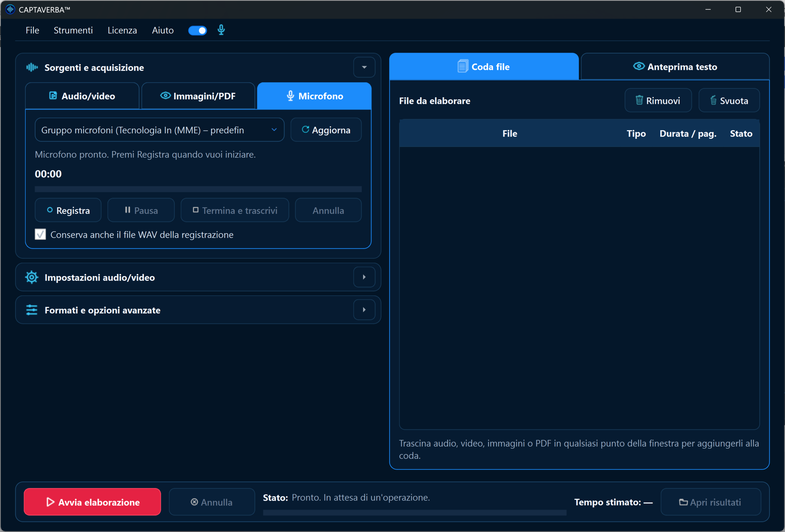Expand the Impostazioni audio/video section

pyautogui.click(x=364, y=277)
